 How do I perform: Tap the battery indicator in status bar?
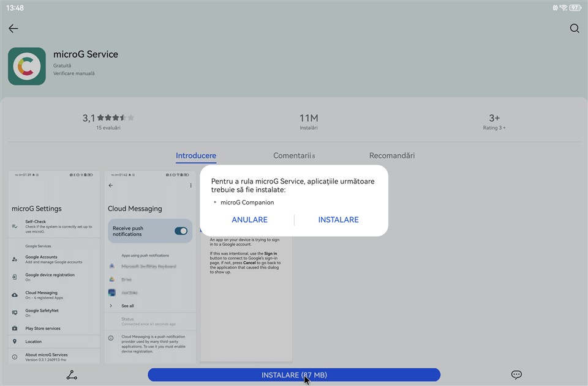tap(575, 8)
